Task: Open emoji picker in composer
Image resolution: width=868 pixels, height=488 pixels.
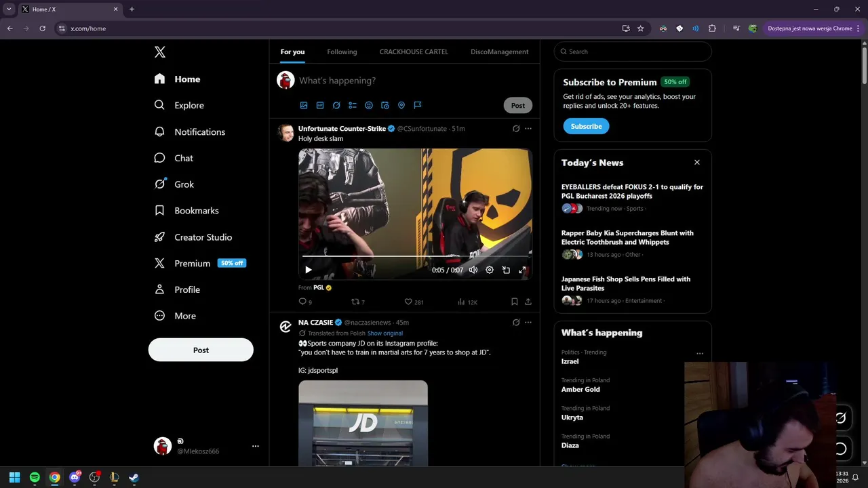Action: click(x=369, y=105)
